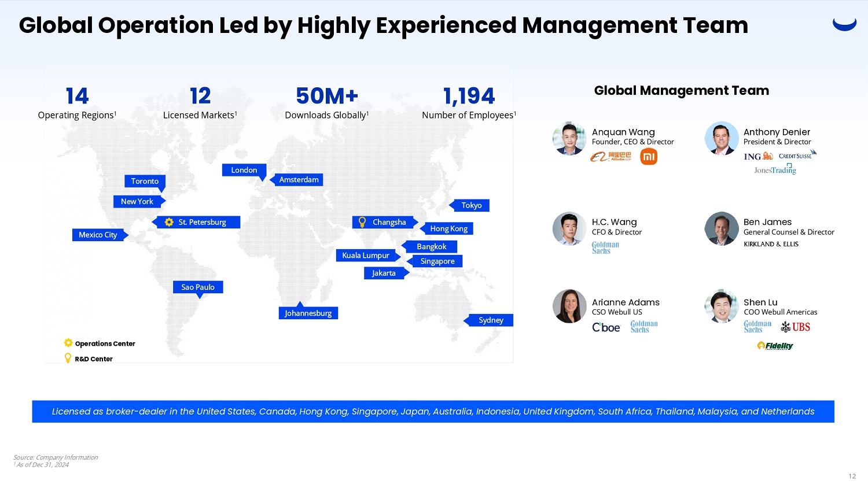868x488 pixels.
Task: Click the London map label
Action: pos(244,170)
